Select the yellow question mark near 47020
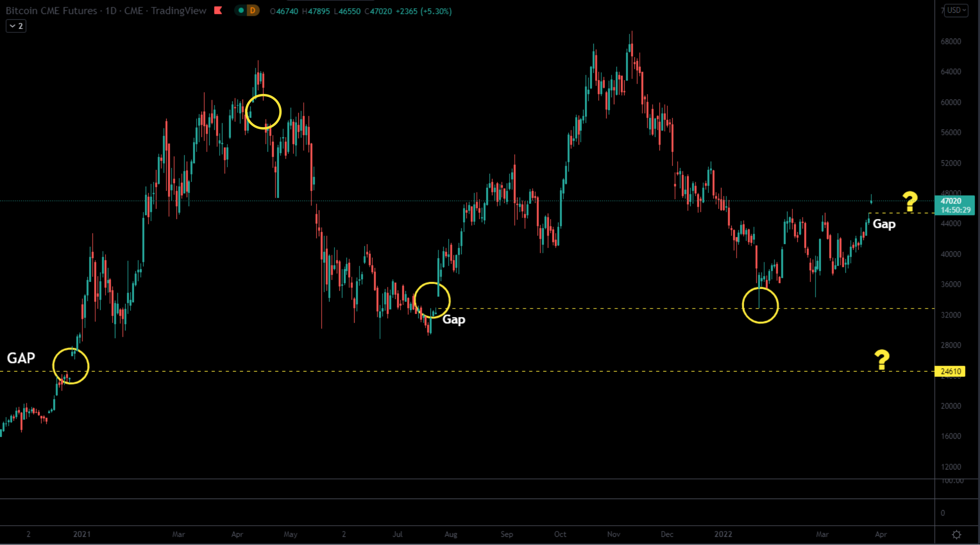 pyautogui.click(x=910, y=201)
